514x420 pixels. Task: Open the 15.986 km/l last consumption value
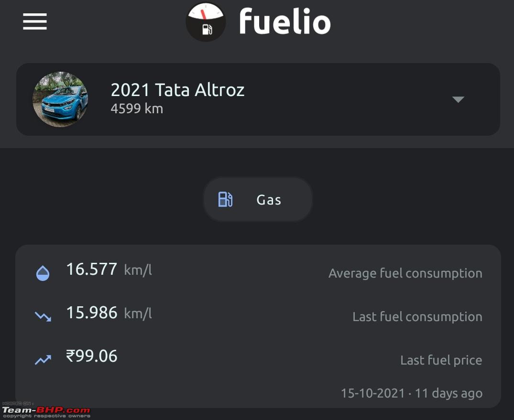[109, 312]
